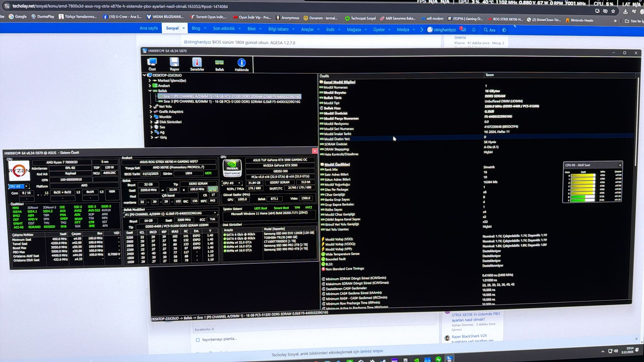Image resolution: width=644 pixels, height=362 pixels.
Task: Check the Yayınlamayı planla checkbox
Action: (x=197, y=340)
